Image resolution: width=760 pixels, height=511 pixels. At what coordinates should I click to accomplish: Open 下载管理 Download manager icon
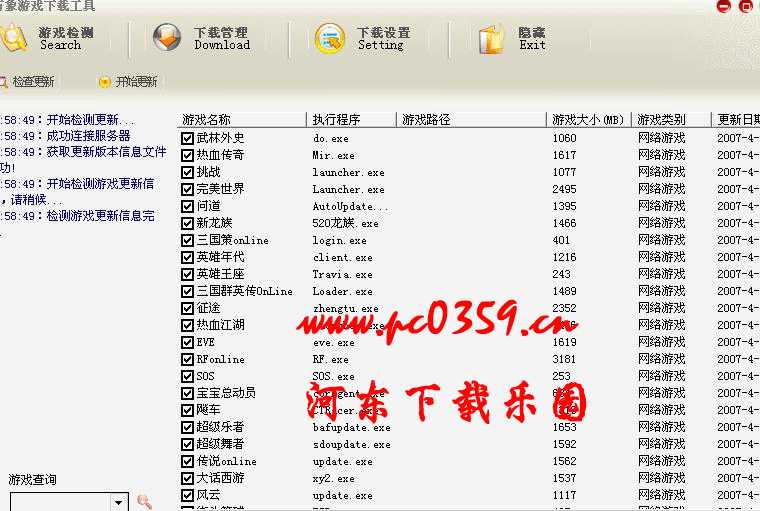[167, 38]
